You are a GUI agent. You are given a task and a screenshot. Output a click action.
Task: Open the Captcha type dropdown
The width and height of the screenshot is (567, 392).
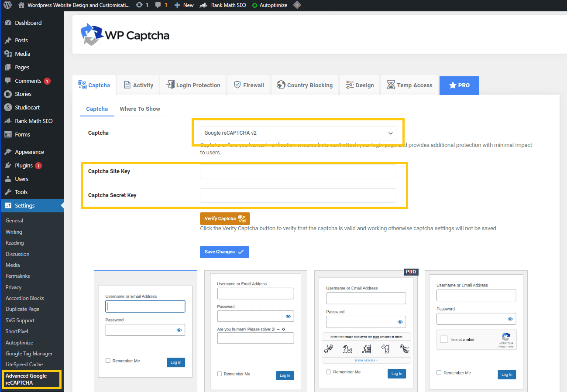[x=298, y=133]
